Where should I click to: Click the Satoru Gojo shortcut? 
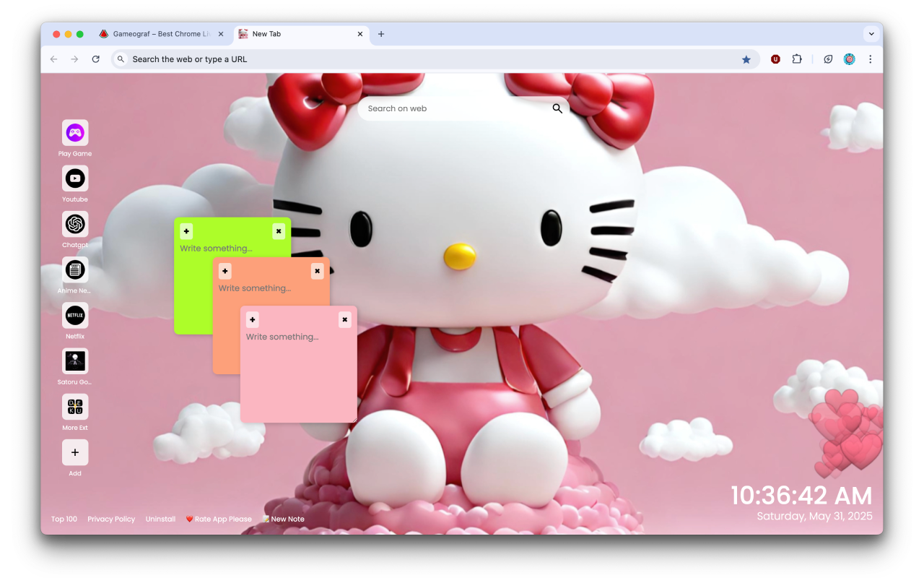75,361
